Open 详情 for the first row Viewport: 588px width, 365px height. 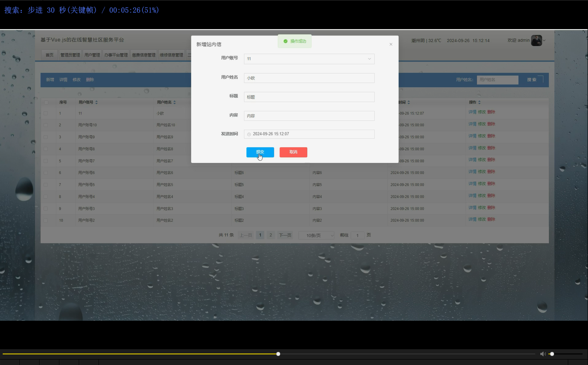point(472,112)
